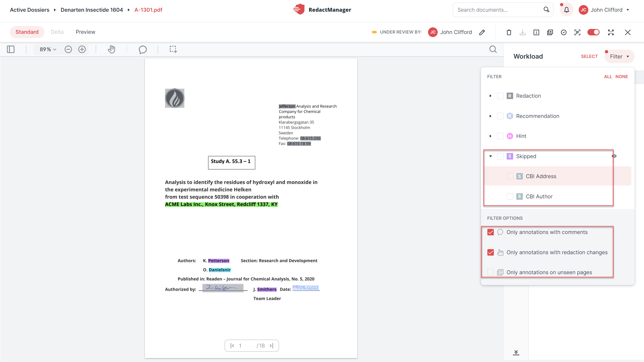Viewport: 644px width, 362px height.
Task: Click the NONE filter link
Action: (621, 77)
